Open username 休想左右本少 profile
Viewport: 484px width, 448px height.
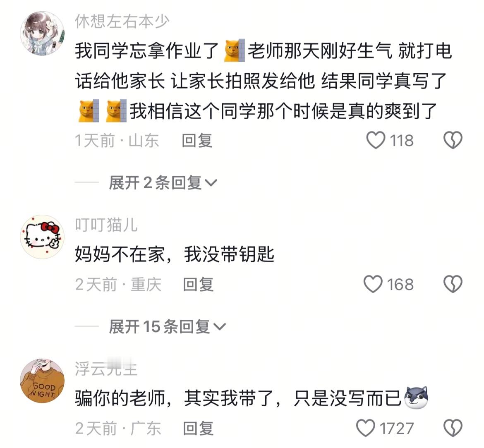pos(122,22)
